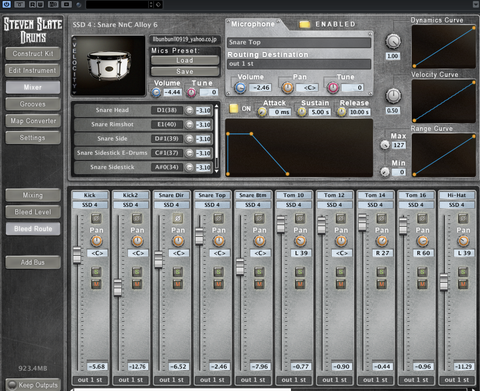Click the Kick channel -5.68 volume field

point(97,366)
